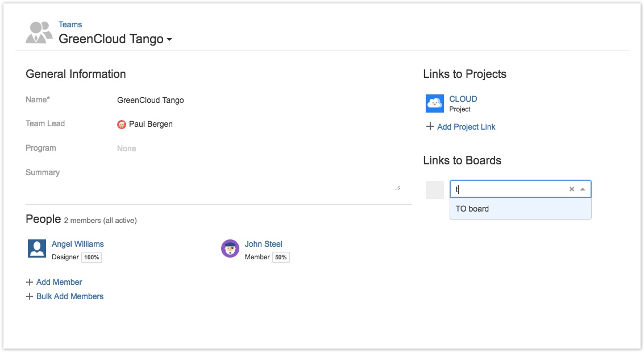The height and width of the screenshot is (352, 644).
Task: Click Add Project Link
Action: [x=466, y=127]
